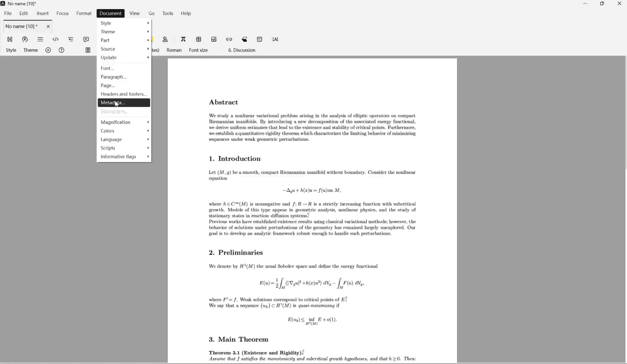The image size is (627, 364).
Task: Click the code brackets toolbar icon
Action: tap(56, 39)
